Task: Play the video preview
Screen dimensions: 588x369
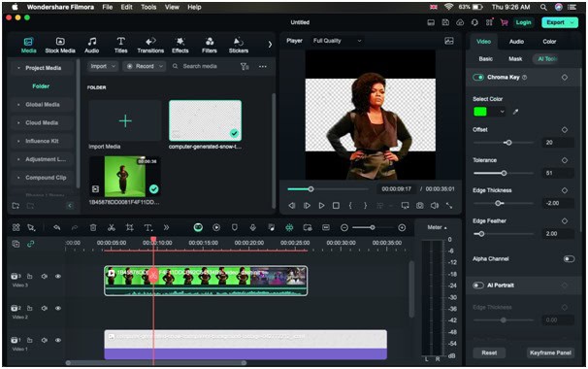Action: pos(321,205)
